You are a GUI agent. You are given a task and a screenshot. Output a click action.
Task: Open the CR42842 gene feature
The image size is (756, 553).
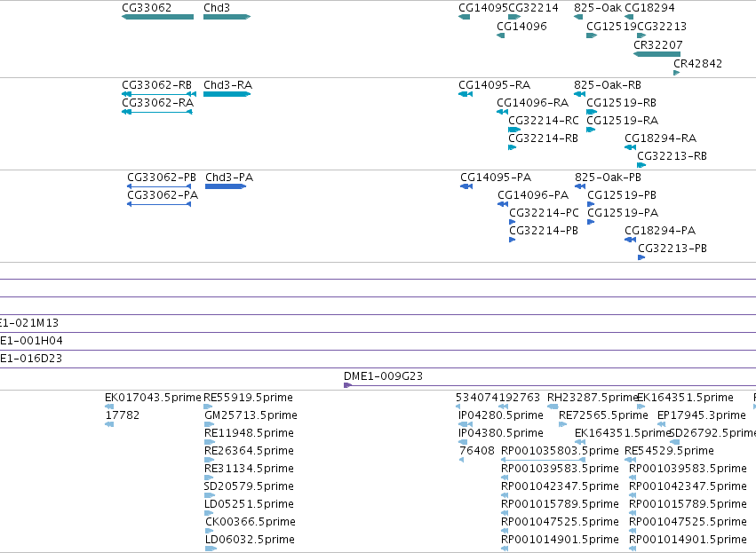(676, 73)
